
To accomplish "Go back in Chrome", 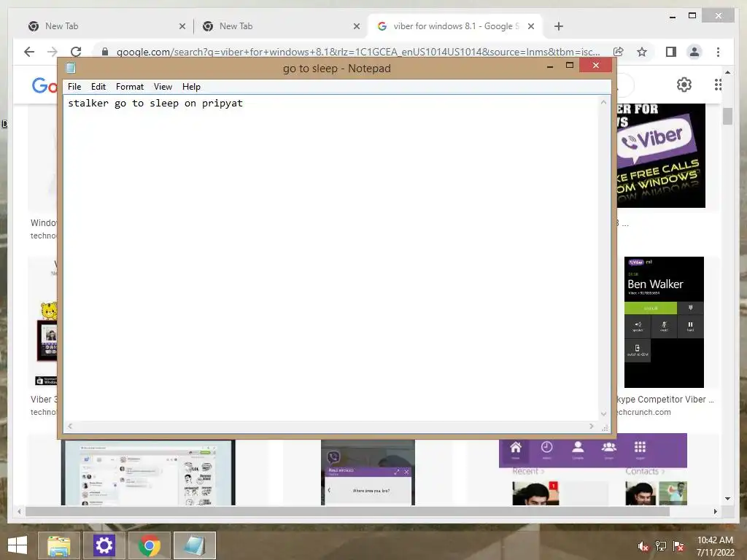I will pyautogui.click(x=29, y=52).
